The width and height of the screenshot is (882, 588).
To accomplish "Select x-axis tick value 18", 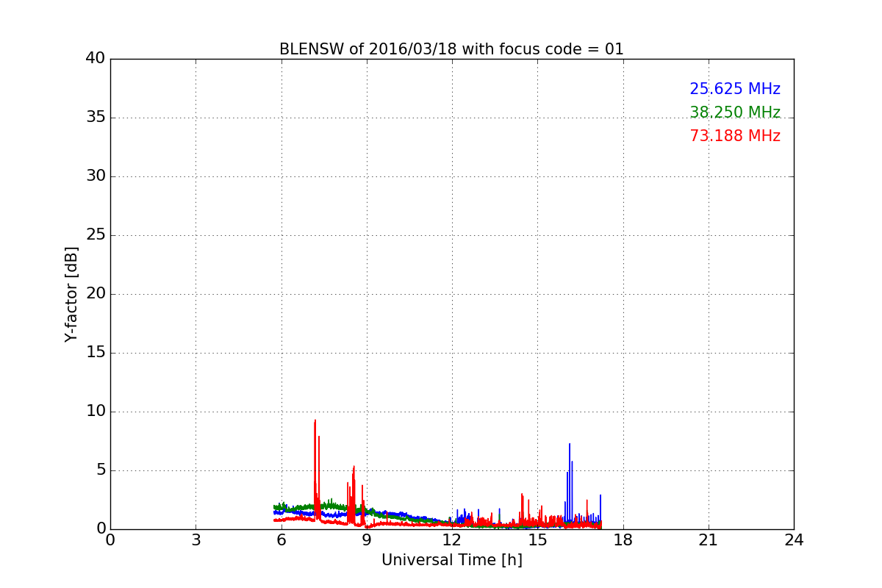I will click(623, 540).
